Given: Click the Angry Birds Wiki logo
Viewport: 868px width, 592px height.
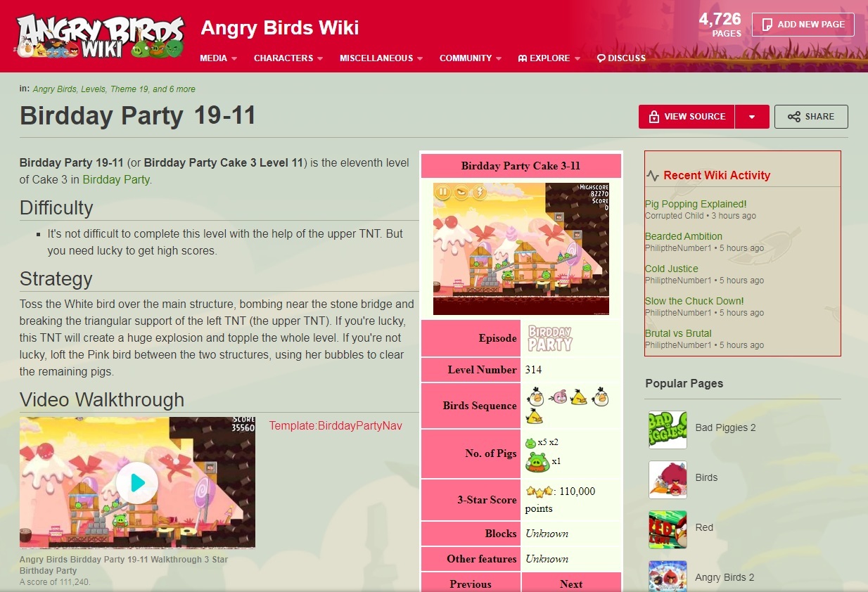Looking at the screenshot, I should (100, 36).
